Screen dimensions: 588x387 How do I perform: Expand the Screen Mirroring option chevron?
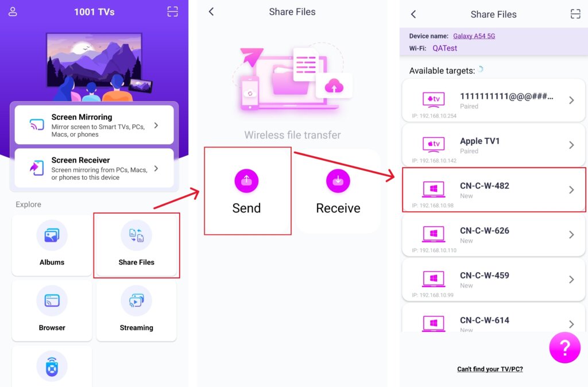(x=156, y=125)
